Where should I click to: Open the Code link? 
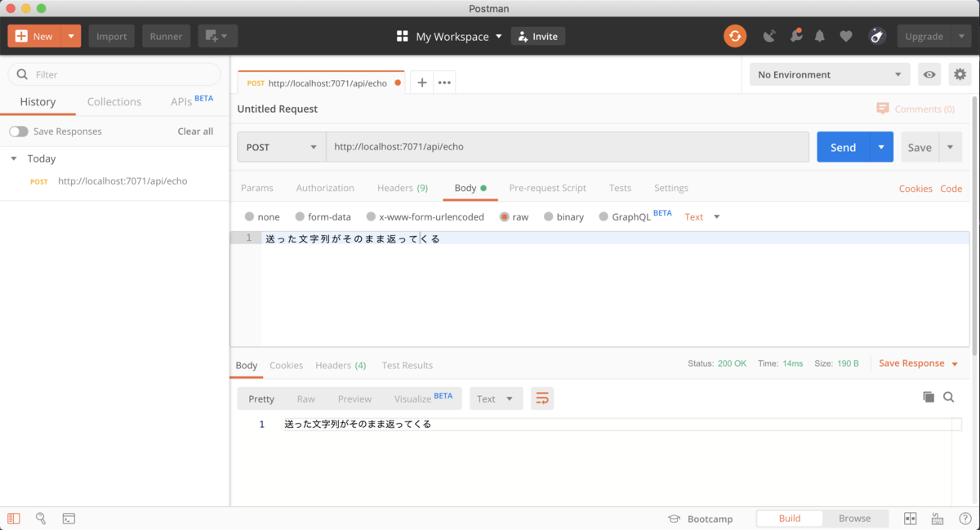coord(951,189)
